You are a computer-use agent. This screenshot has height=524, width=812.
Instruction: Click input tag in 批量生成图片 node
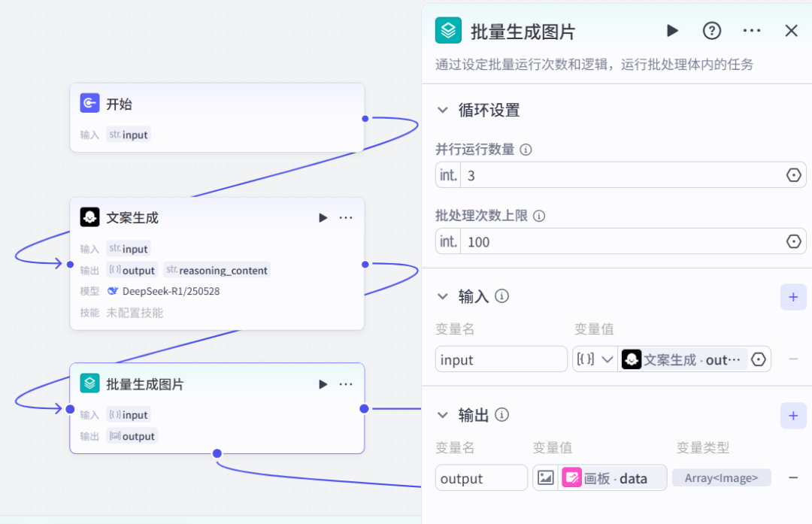tap(129, 415)
